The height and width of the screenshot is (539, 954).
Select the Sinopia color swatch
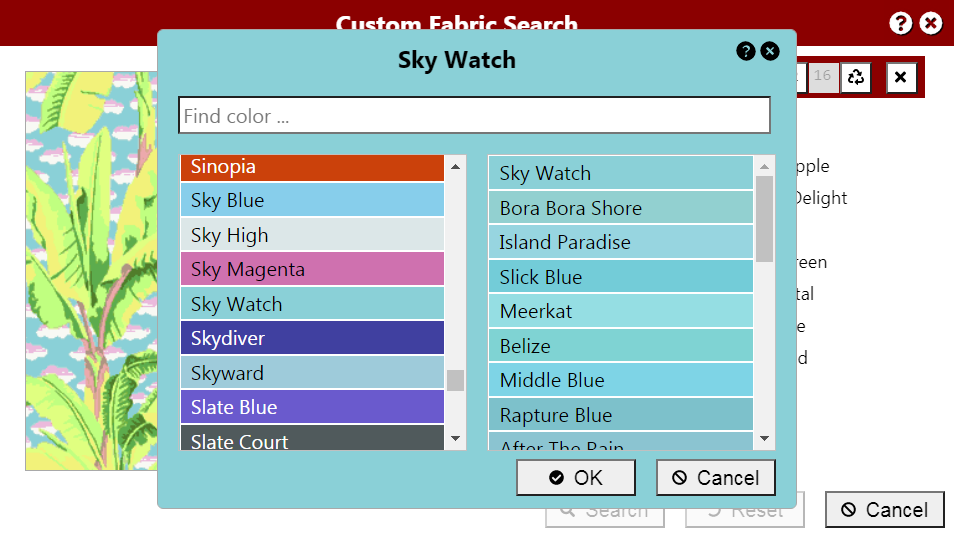[x=312, y=168]
